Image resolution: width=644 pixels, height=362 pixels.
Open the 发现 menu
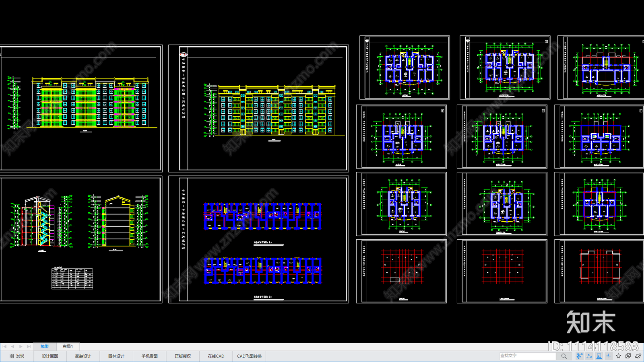coord(17,356)
